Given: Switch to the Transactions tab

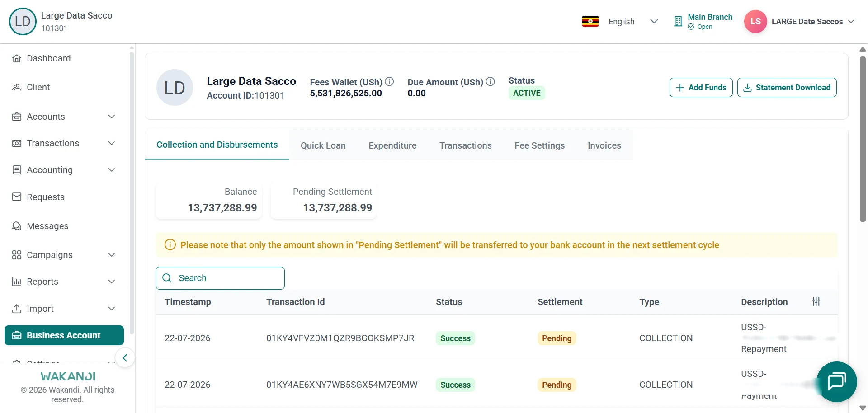Looking at the screenshot, I should 466,145.
